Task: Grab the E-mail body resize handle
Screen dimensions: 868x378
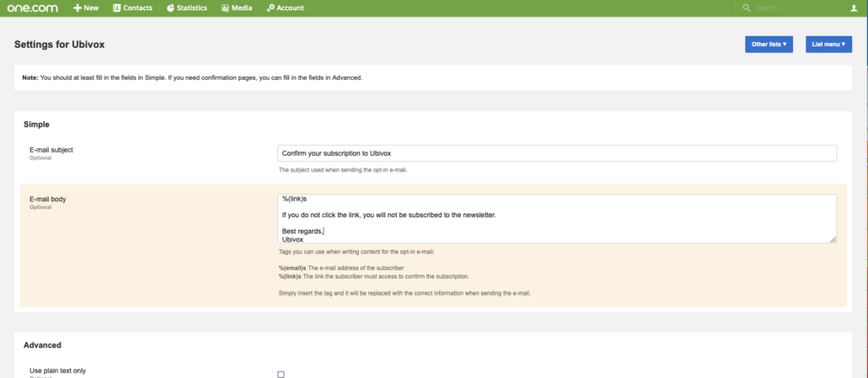Action: (x=833, y=239)
